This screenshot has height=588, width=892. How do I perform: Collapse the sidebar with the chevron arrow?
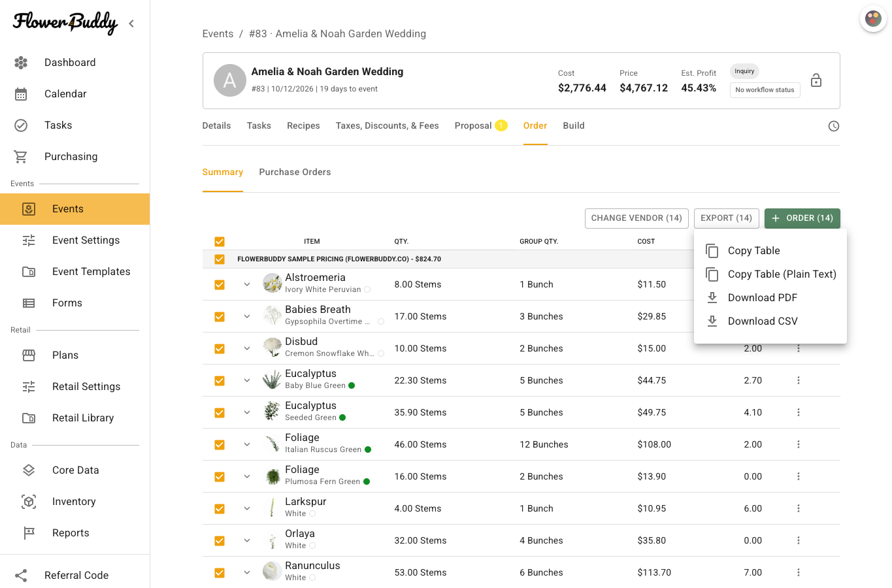point(131,24)
